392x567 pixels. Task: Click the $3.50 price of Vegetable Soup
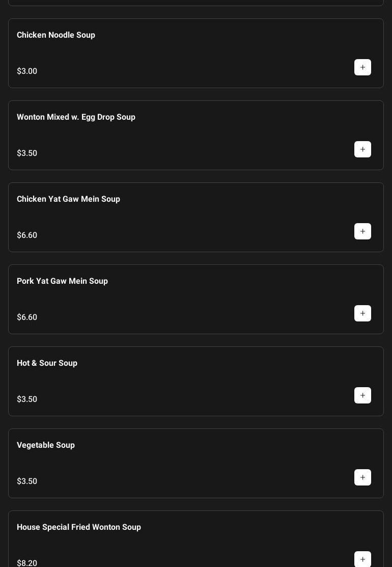27,481
